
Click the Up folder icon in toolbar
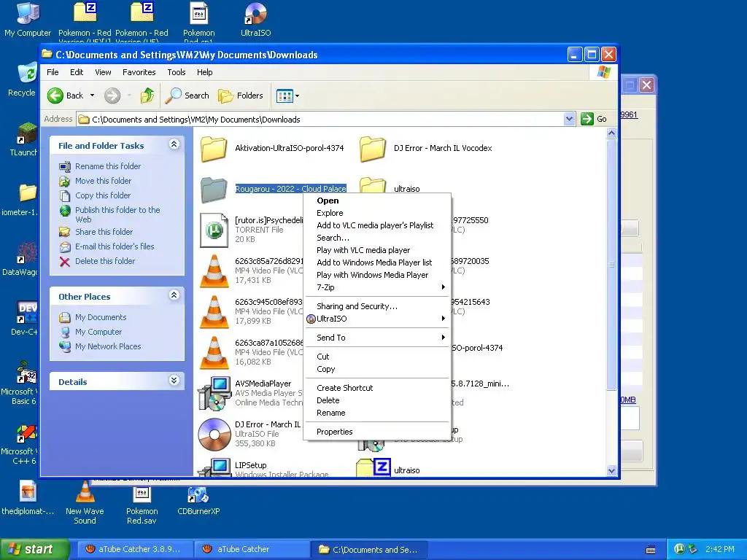(147, 96)
